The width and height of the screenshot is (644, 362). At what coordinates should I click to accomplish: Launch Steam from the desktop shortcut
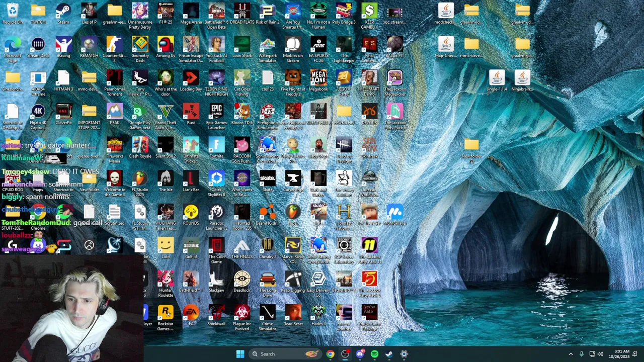pos(63,14)
